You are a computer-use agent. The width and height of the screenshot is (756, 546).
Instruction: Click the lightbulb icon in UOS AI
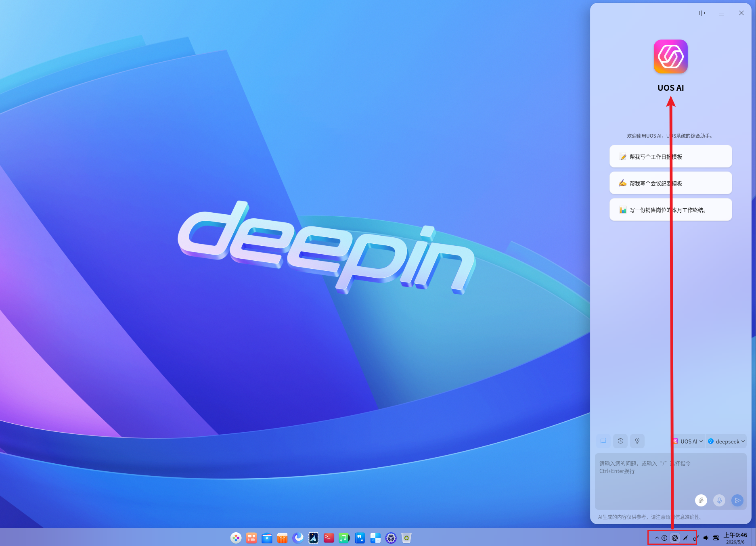pos(637,441)
